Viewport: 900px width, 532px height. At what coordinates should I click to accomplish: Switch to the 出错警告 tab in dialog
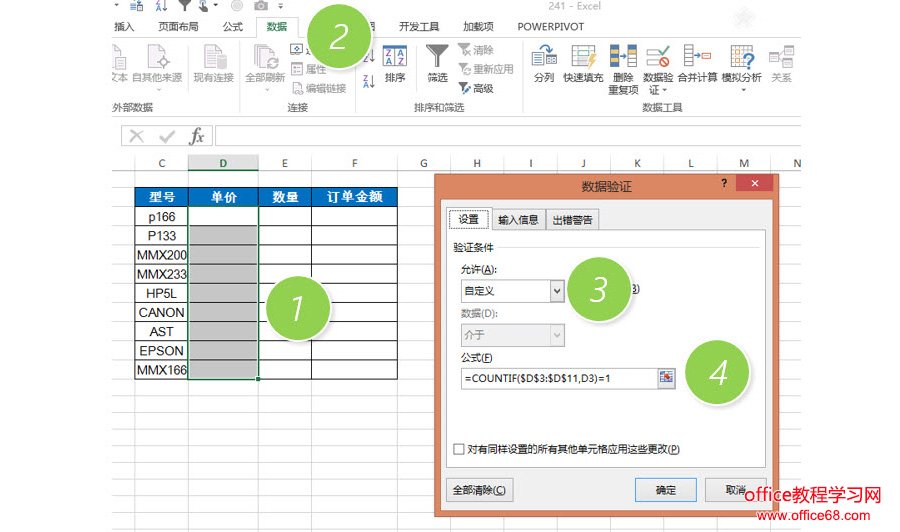[572, 220]
